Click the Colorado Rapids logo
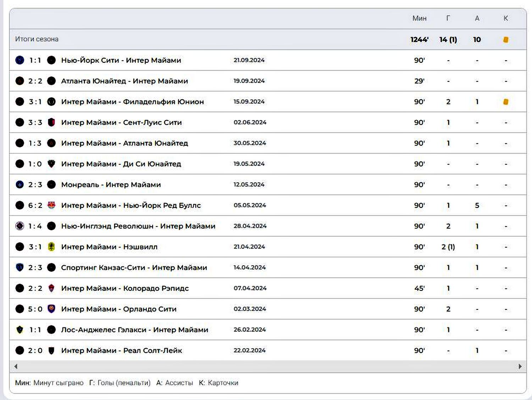This screenshot has width=532, height=400. coord(51,288)
